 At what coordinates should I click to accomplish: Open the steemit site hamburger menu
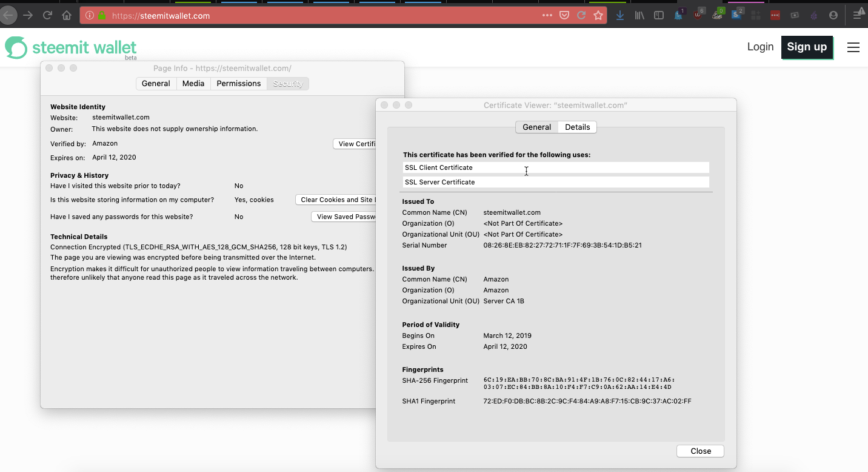(853, 47)
